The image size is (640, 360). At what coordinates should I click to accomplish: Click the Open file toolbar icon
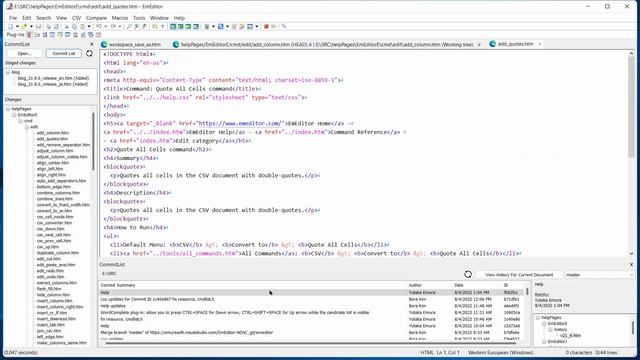pyautogui.click(x=24, y=27)
